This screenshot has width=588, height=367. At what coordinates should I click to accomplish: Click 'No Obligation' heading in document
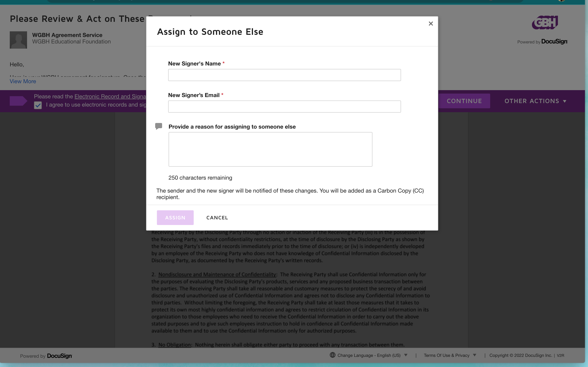point(174,345)
